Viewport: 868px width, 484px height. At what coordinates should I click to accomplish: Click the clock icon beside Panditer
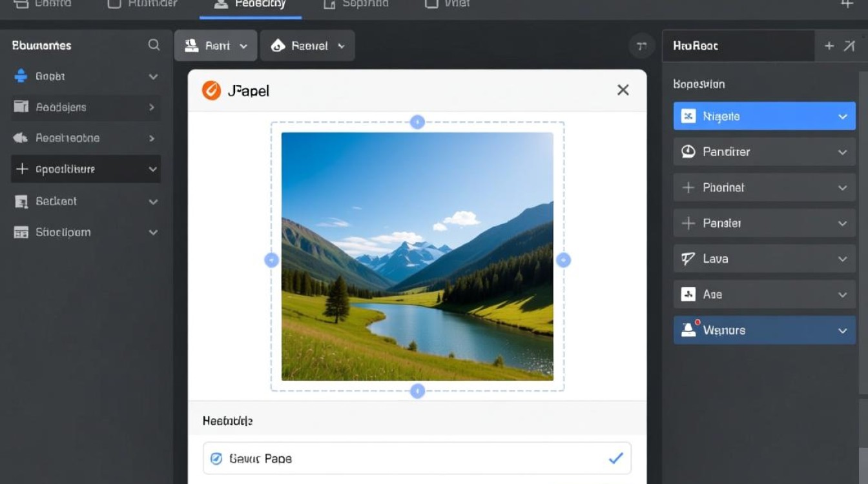pos(688,152)
